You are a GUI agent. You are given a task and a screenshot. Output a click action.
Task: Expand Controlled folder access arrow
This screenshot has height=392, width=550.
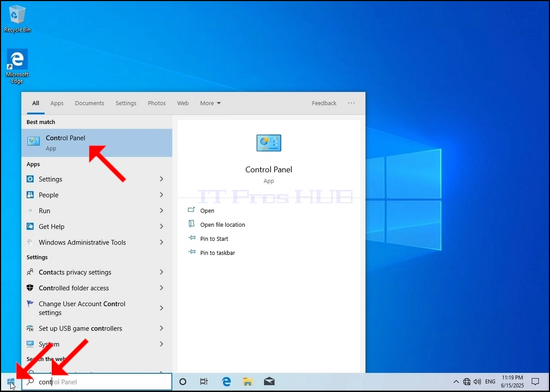[x=162, y=288]
